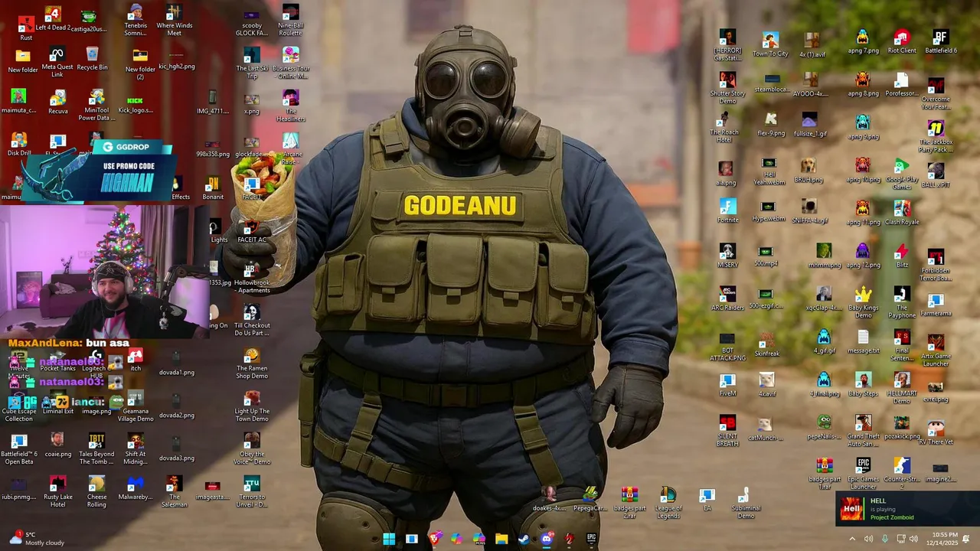The image size is (980, 551).
Task: Launch The Ramen Shop Demo shortcut
Action: coord(252,364)
